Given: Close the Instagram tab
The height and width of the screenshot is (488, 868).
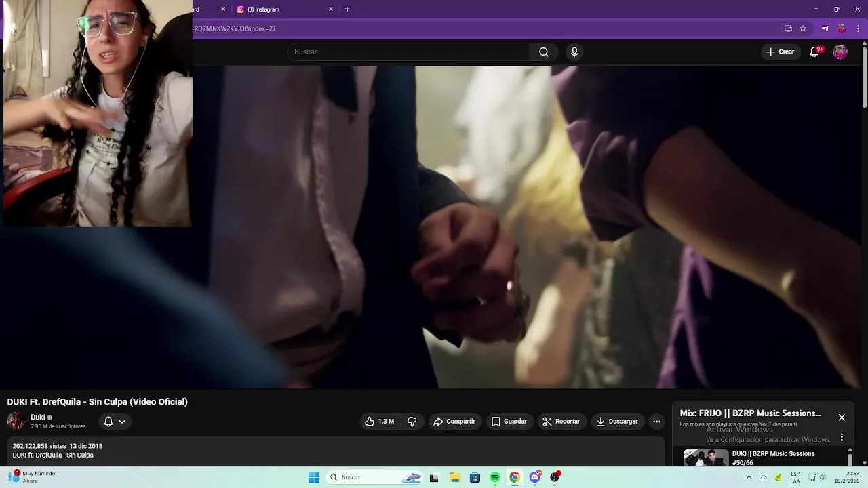Looking at the screenshot, I should click(331, 9).
